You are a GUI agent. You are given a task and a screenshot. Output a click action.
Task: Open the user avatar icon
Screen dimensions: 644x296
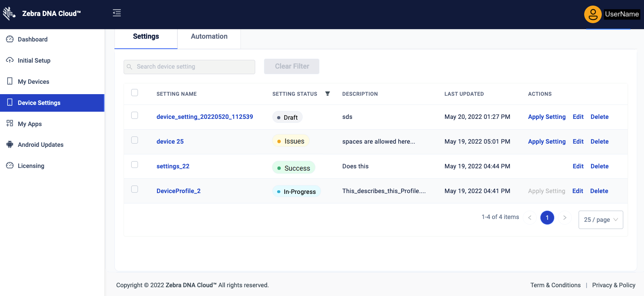[x=593, y=14]
